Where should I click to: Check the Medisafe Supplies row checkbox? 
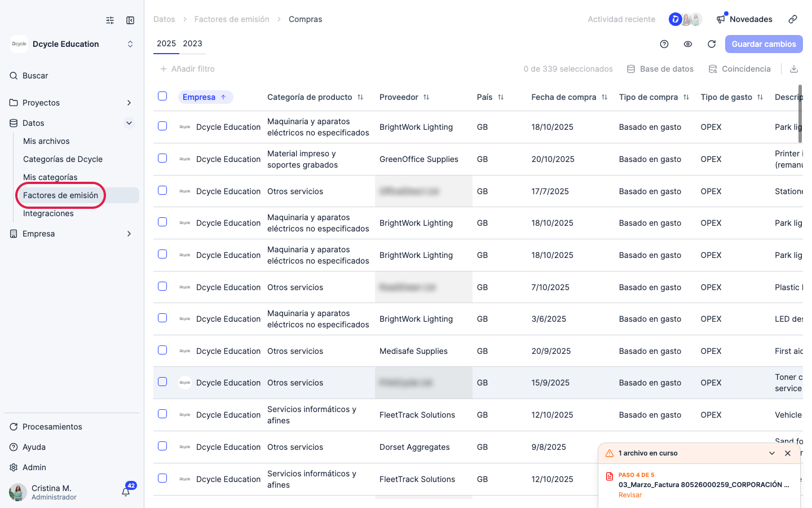(x=162, y=350)
